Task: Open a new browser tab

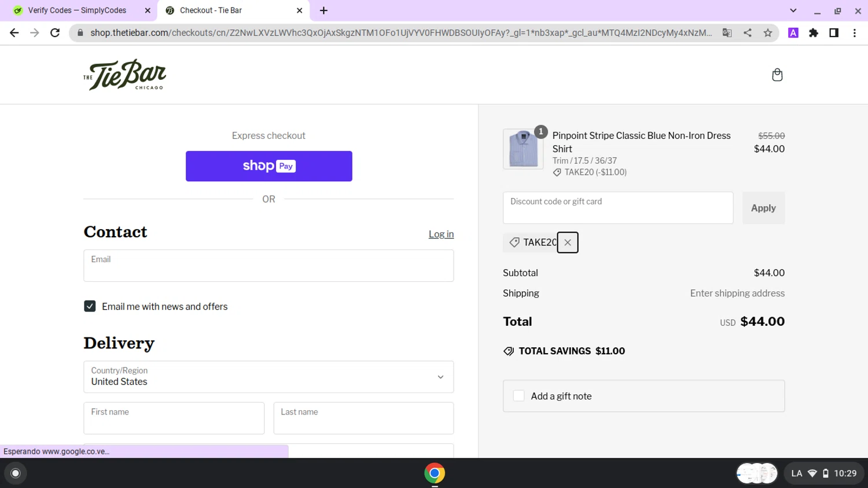Action: point(323,10)
